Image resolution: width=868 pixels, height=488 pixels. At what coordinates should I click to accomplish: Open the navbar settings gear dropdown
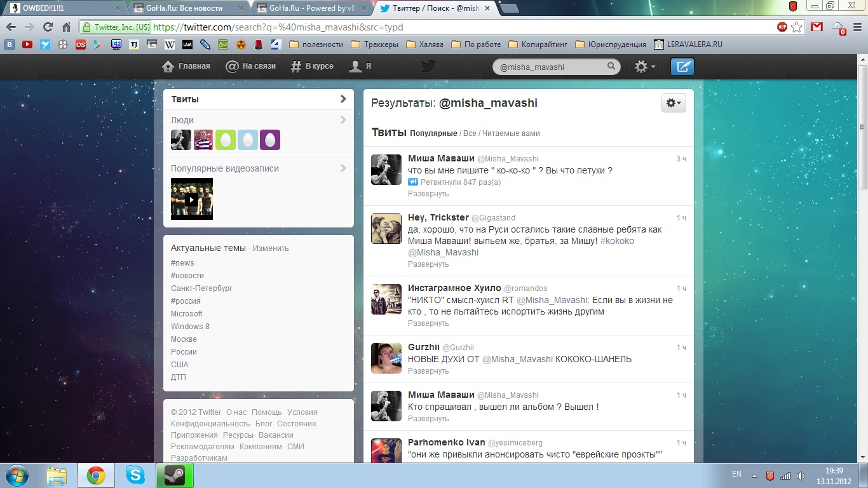tap(645, 67)
